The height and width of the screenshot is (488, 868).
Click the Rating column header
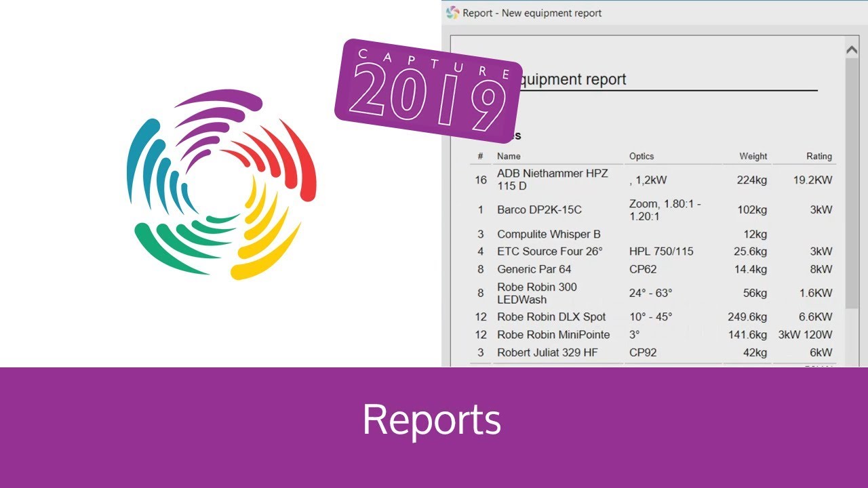tap(819, 156)
